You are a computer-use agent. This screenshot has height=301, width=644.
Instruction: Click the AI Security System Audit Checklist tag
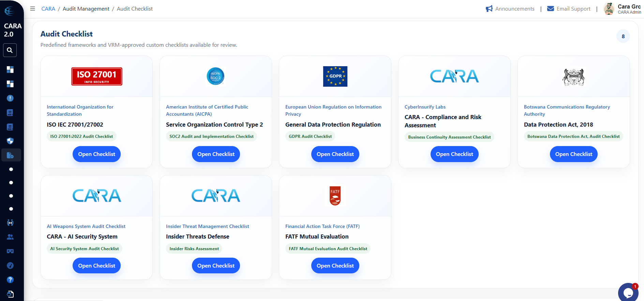(85, 248)
